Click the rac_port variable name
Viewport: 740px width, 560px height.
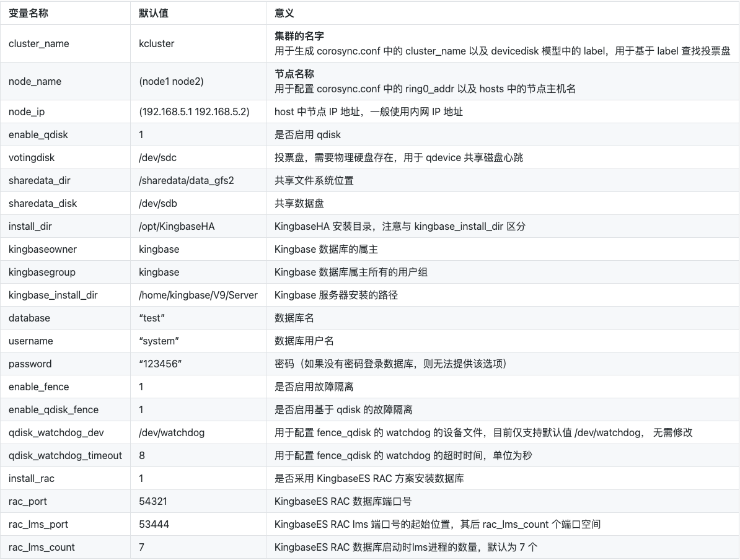pos(27,502)
